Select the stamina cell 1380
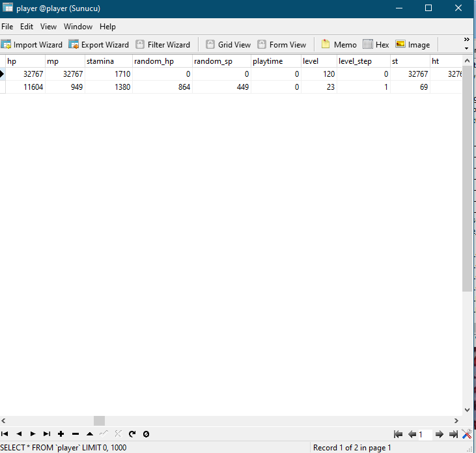Image resolution: width=476 pixels, height=453 pixels. [109, 87]
